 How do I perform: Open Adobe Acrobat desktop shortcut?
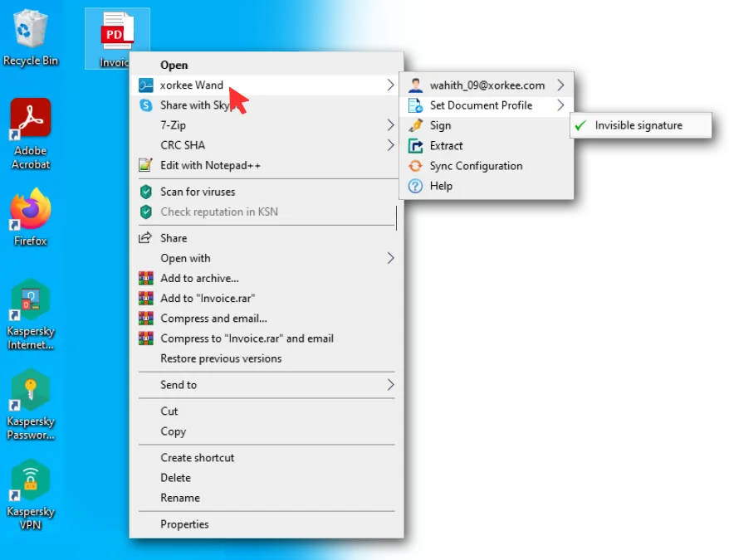pyautogui.click(x=31, y=119)
